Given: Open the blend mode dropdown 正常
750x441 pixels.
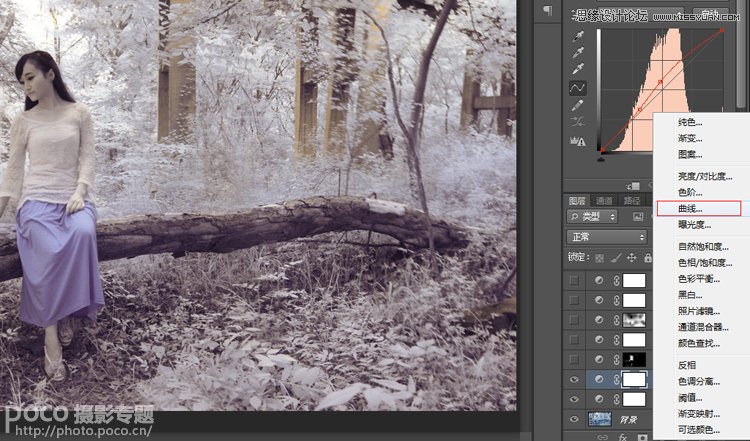Looking at the screenshot, I should [606, 237].
